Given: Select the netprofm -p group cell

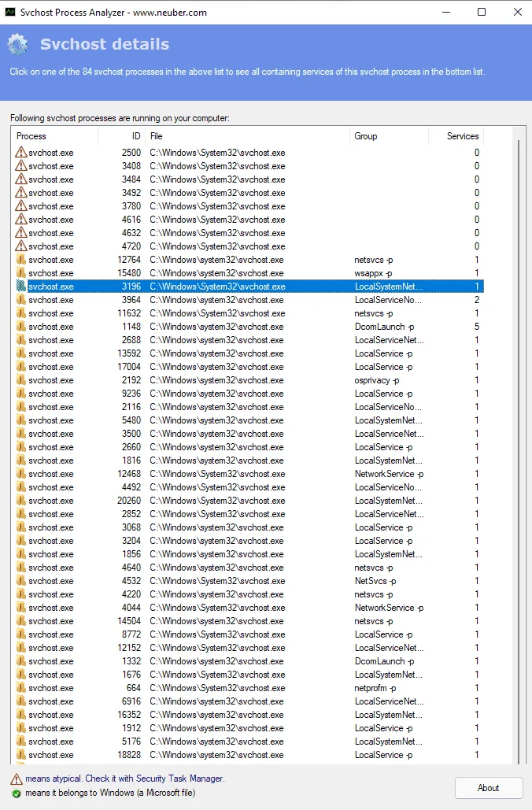Looking at the screenshot, I should coord(375,688).
